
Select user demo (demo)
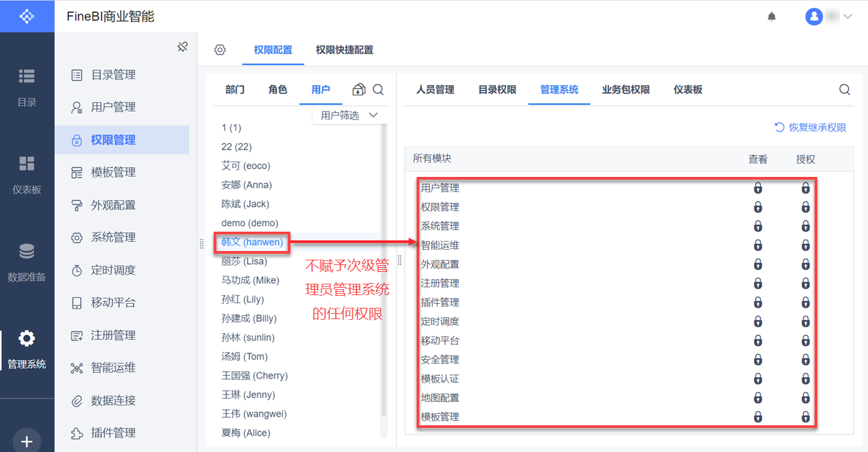pyautogui.click(x=250, y=223)
